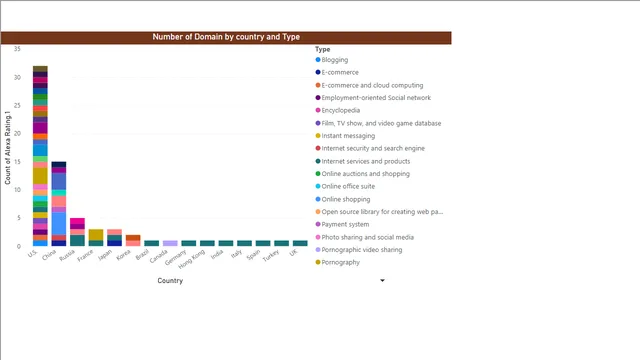Click the Korea bar in the chart
The height and width of the screenshot is (360, 640).
133,240
